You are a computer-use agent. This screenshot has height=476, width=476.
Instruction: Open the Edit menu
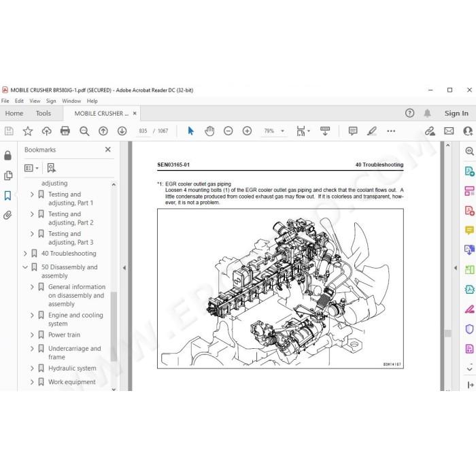point(19,101)
